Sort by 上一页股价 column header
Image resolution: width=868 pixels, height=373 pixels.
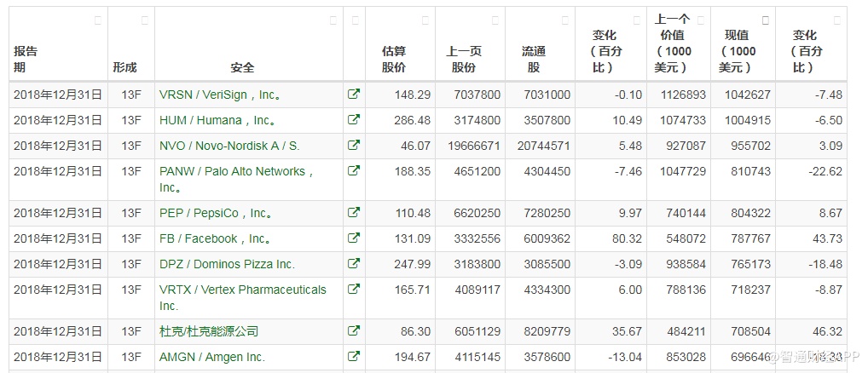point(463,59)
